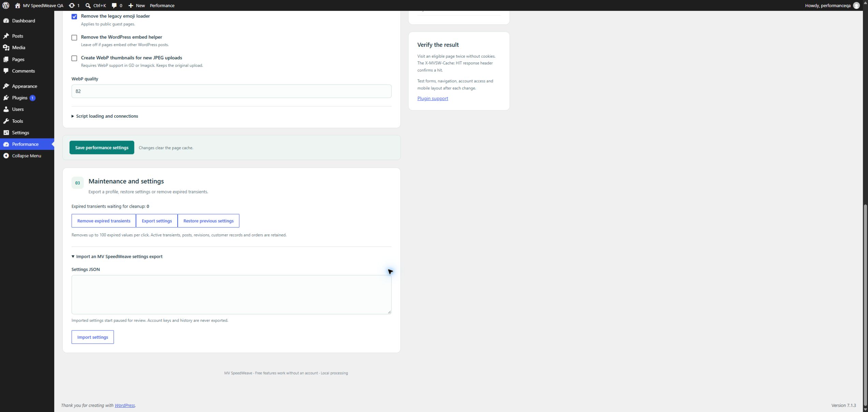
Task: Open the WordPress logo menu
Action: (6, 5)
